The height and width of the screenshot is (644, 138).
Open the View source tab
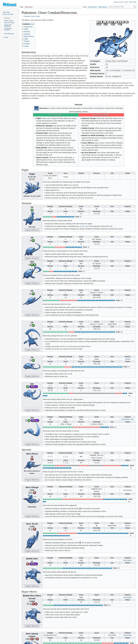coord(92,7)
